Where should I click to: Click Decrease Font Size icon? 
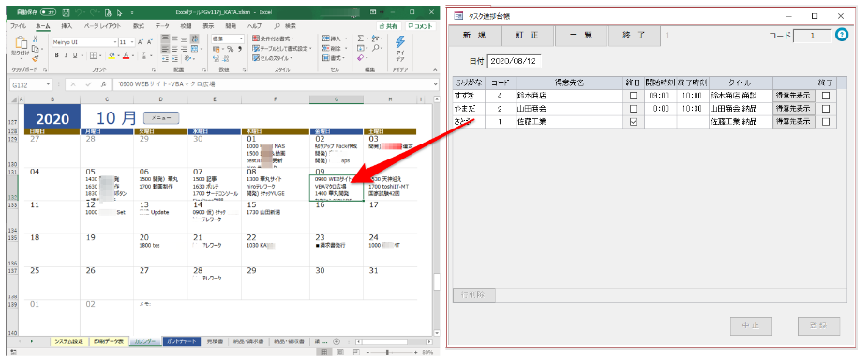pos(149,42)
